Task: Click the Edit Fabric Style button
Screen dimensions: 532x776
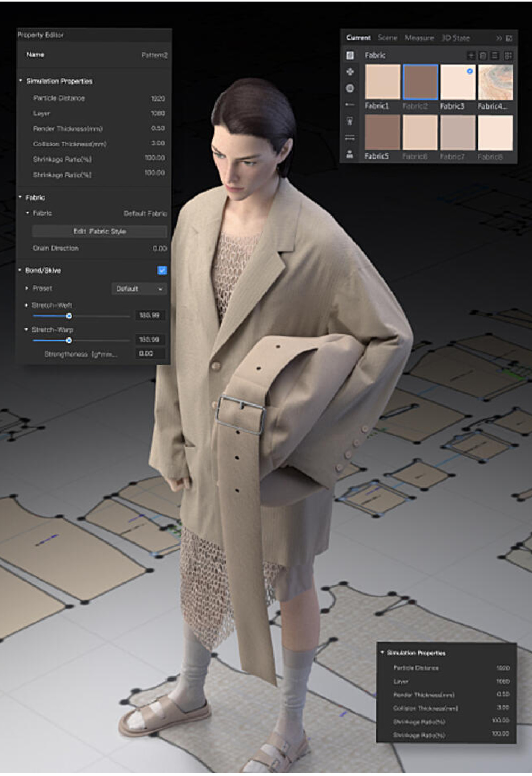Action: (99, 232)
